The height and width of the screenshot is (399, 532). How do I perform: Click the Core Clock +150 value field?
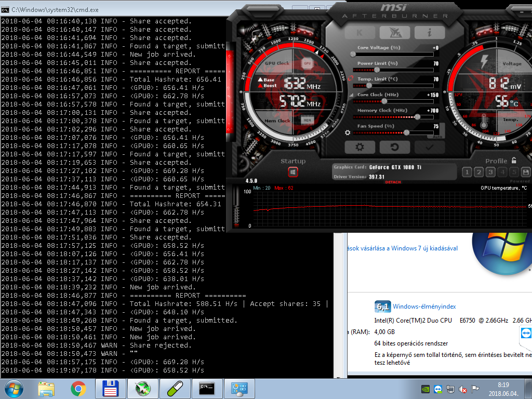coord(433,95)
